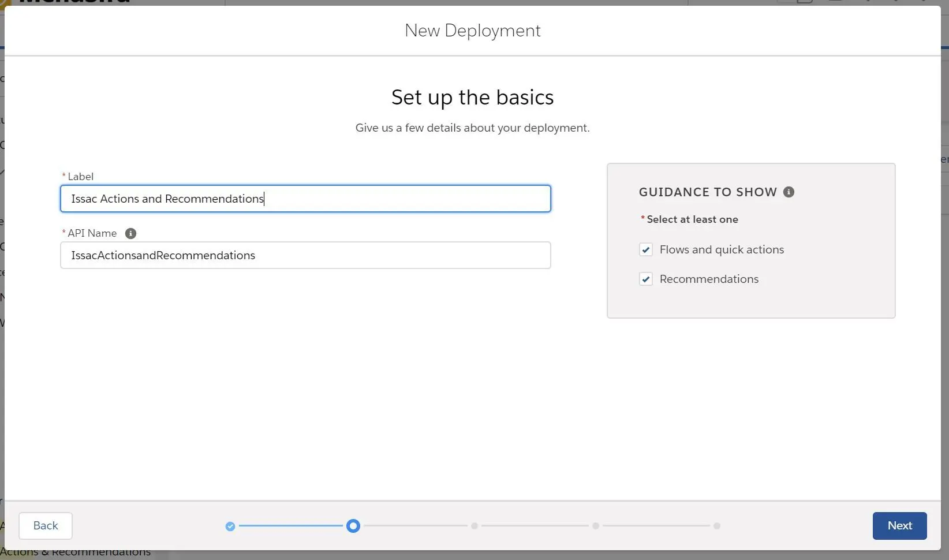Select the fifth progress step dot

717,526
